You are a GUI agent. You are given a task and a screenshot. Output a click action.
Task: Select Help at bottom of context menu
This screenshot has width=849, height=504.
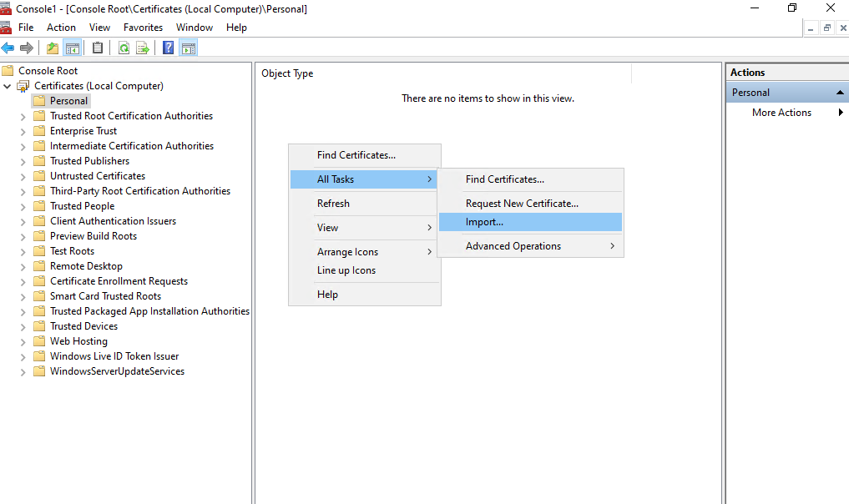[365, 295]
